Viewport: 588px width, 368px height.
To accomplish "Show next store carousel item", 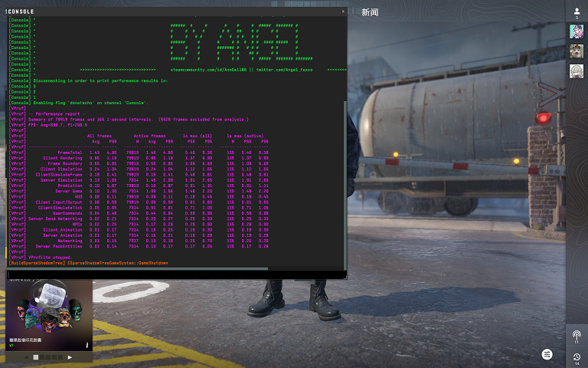I will [70, 357].
